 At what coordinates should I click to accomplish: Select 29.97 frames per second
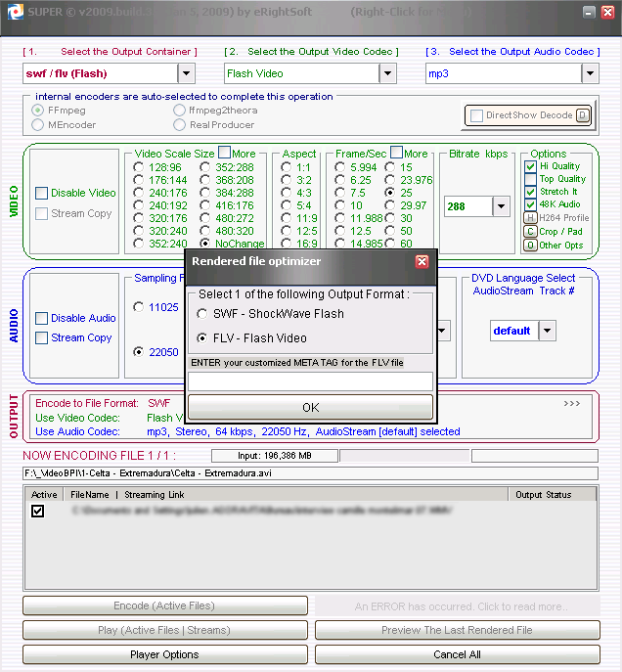pyautogui.click(x=390, y=205)
